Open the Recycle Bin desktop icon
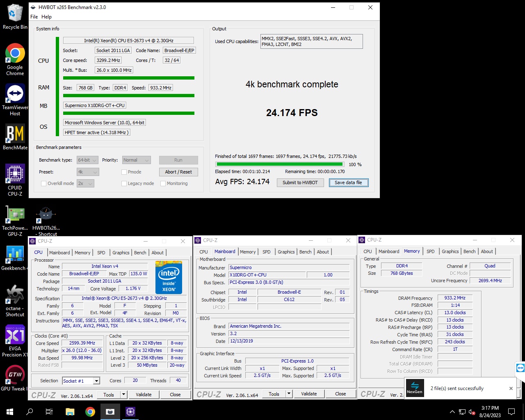 tap(15, 16)
